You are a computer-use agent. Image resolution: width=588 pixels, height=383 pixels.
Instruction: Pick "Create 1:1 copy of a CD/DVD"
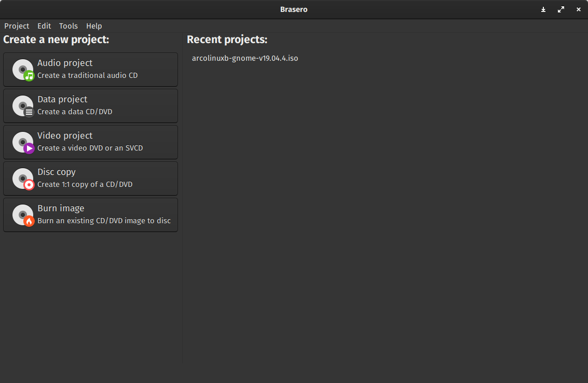[x=85, y=185]
